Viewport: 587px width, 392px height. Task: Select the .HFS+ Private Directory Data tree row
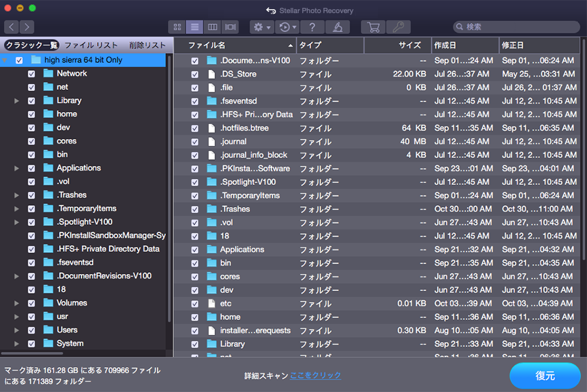point(83,249)
